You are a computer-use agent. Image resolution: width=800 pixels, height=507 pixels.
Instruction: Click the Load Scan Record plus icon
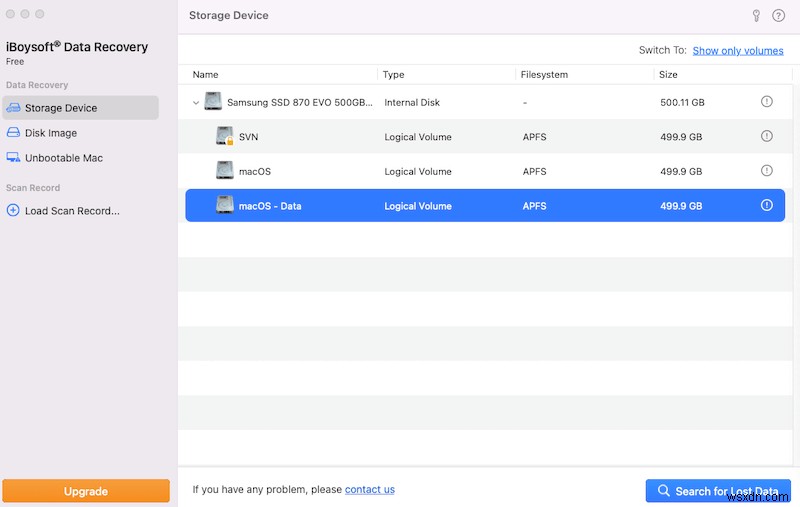point(13,211)
